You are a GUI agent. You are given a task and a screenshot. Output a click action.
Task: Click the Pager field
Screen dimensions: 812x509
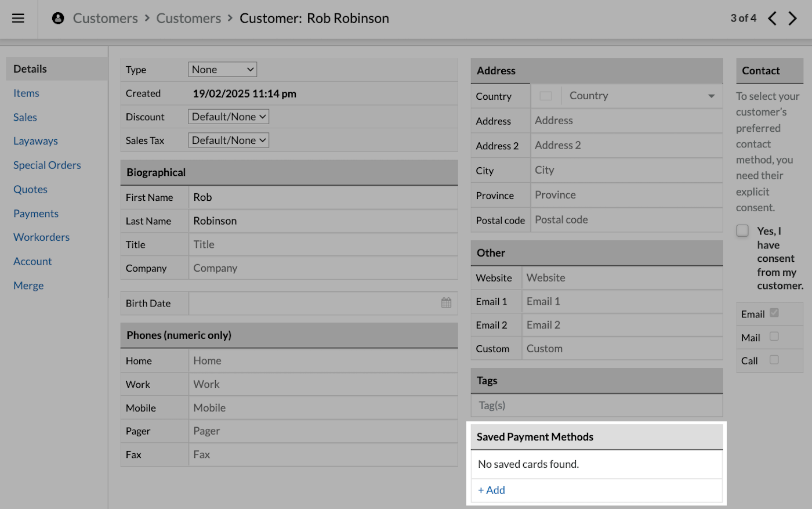point(323,431)
